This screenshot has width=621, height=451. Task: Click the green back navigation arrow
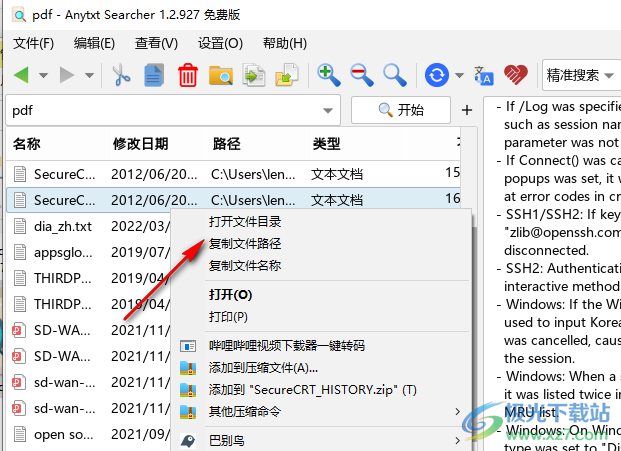(x=21, y=75)
